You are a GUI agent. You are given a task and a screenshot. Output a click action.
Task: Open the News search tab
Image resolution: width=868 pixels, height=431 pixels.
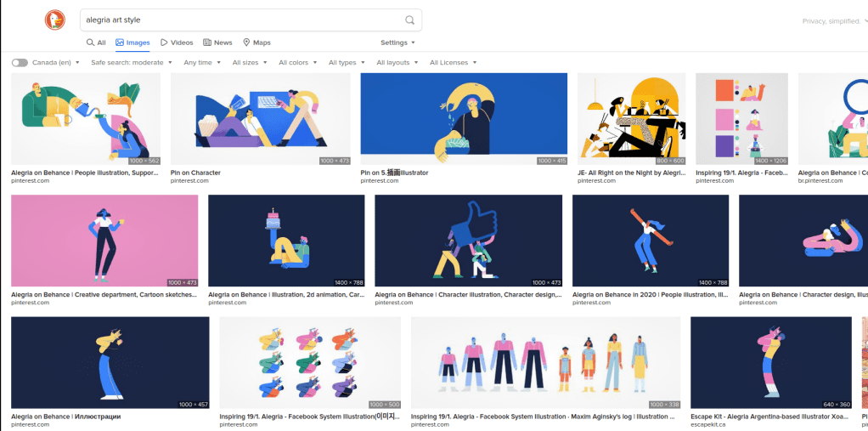(x=217, y=43)
